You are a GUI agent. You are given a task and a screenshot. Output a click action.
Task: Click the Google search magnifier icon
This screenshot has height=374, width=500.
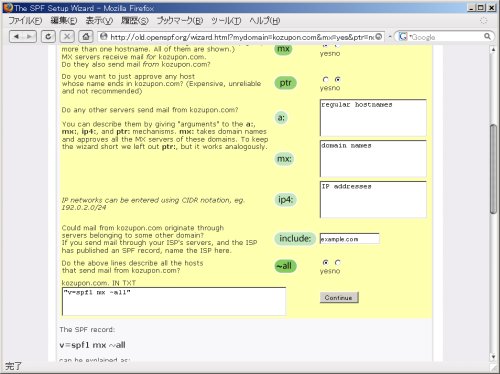coord(487,36)
